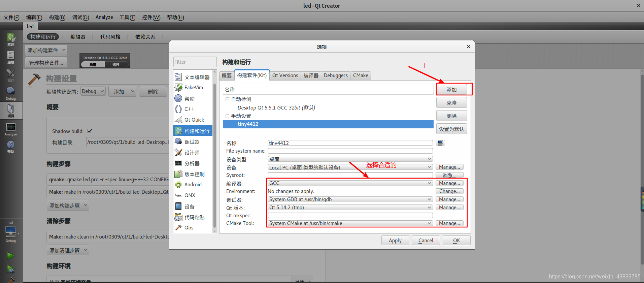Click the Sysroot Browse button
Screen dimensions: 644x283
449,175
